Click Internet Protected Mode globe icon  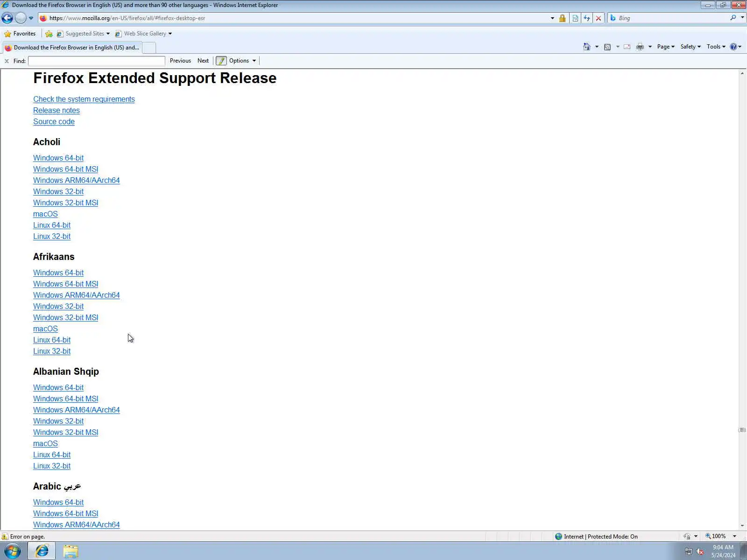[x=558, y=537]
